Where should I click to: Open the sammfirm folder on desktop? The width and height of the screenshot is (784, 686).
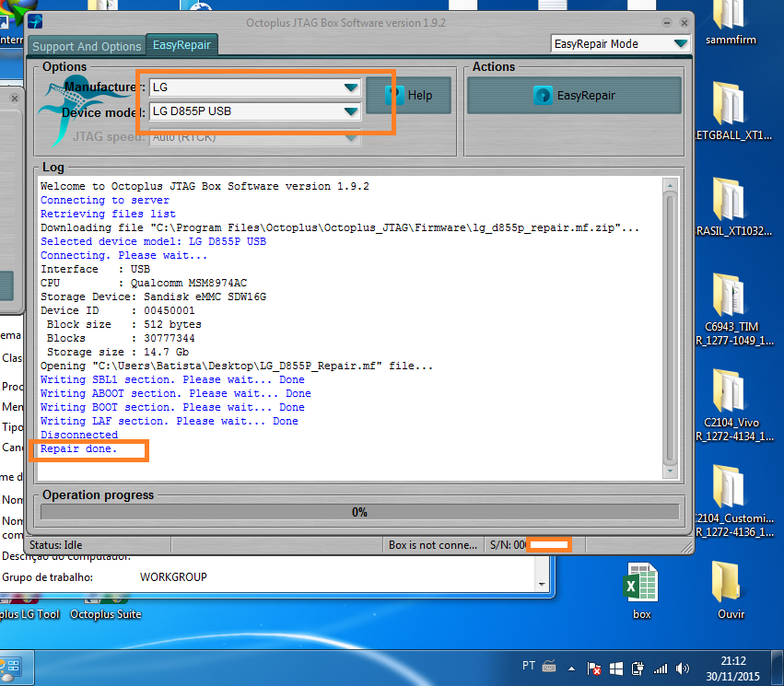(731, 24)
